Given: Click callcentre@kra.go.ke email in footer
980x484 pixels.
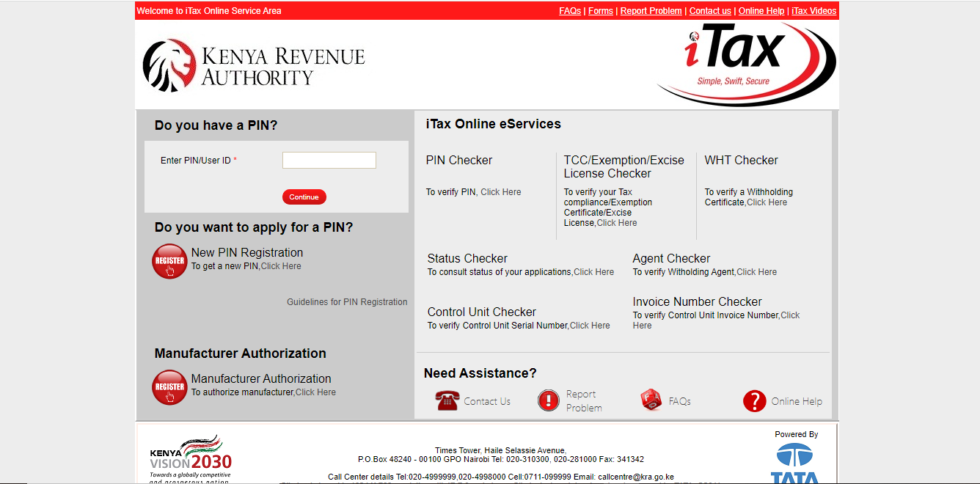Looking at the screenshot, I should coord(636,477).
